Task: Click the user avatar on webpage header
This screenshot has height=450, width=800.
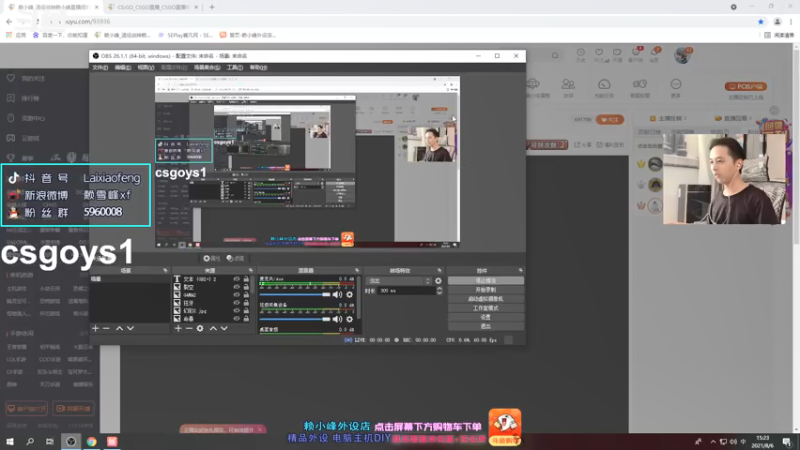Action: [x=682, y=55]
